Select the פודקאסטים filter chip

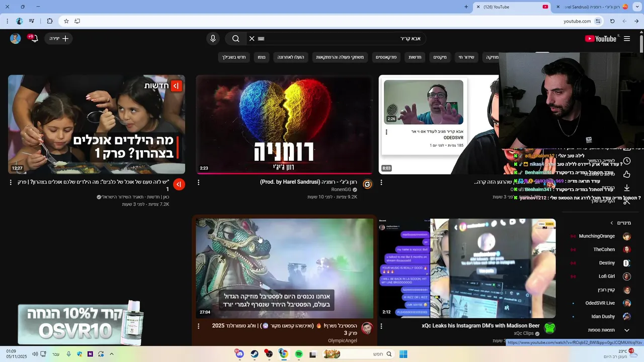point(386,57)
